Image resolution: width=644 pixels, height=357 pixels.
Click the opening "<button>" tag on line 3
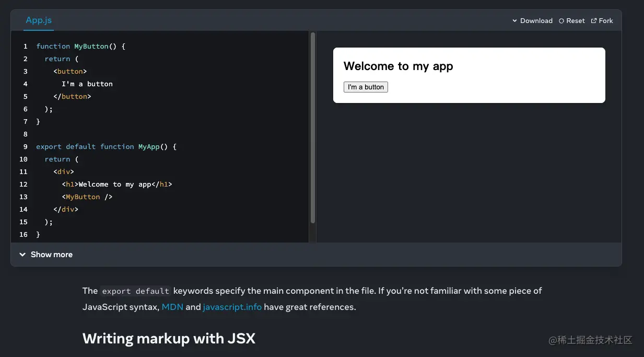[x=70, y=71]
